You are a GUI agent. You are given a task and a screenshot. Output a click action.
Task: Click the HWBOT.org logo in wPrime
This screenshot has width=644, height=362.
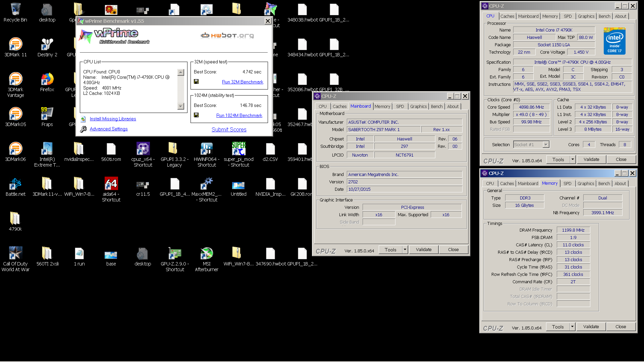[227, 36]
